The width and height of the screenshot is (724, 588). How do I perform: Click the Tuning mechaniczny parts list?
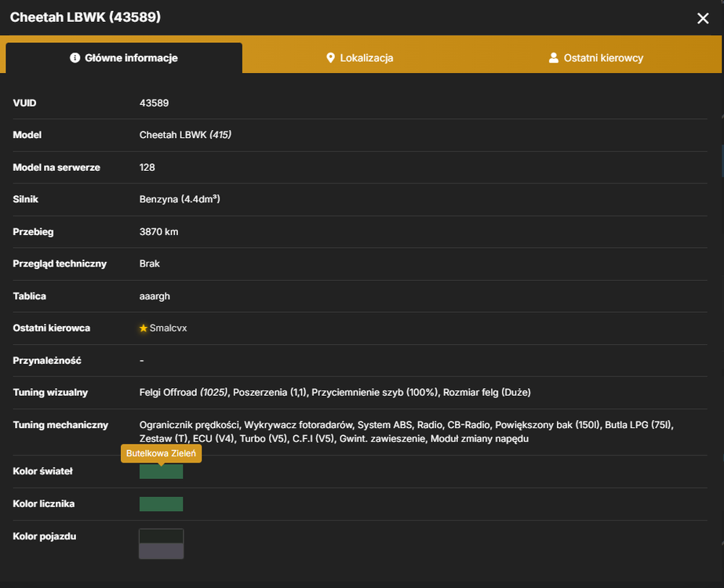[407, 431]
